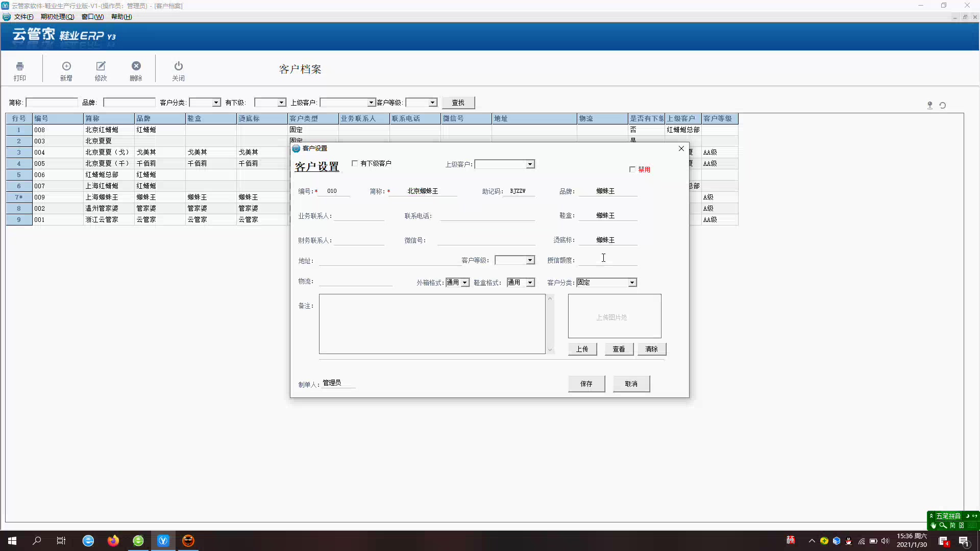This screenshot has width=980, height=551.
Task: Check the 禁用 disable checkbox
Action: (x=633, y=169)
